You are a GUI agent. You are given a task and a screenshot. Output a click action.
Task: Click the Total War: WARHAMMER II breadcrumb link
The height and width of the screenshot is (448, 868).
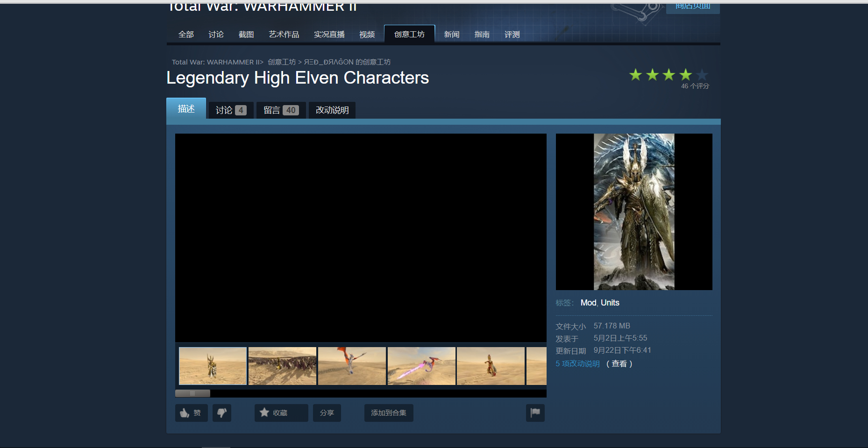(215, 62)
